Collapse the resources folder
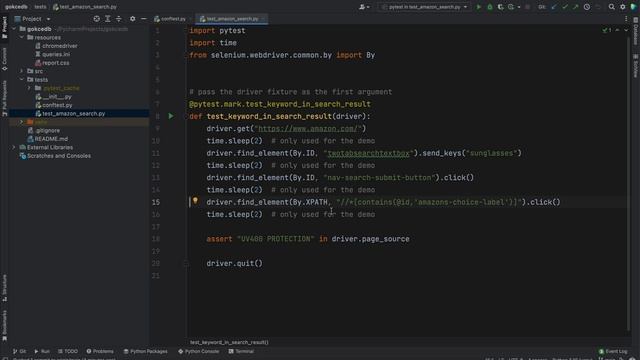This screenshot has height=360, width=640. coord(22,37)
